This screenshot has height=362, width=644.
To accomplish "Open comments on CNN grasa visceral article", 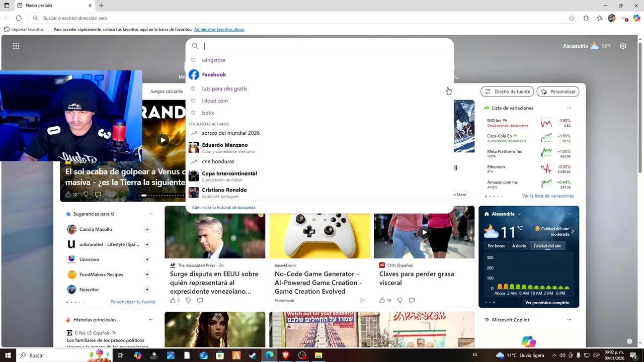I will point(412,300).
